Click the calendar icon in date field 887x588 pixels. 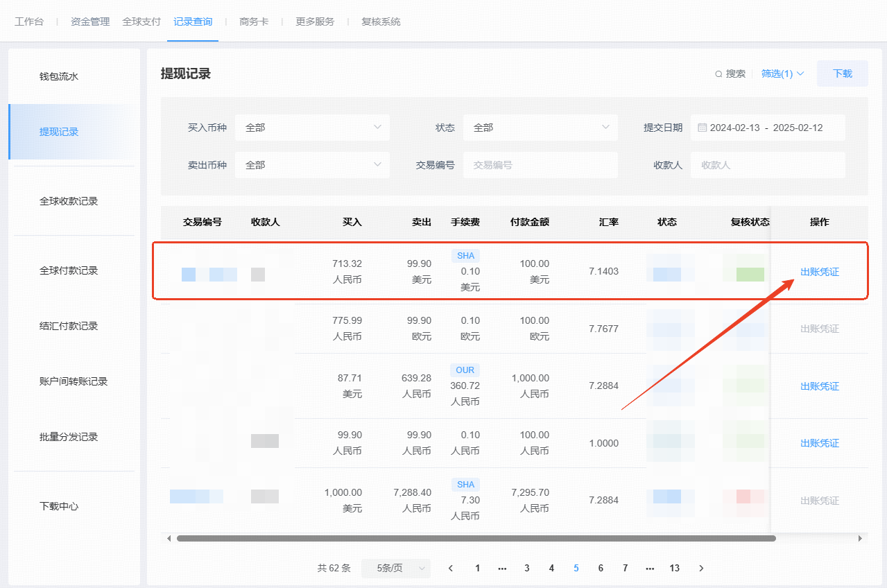point(702,128)
